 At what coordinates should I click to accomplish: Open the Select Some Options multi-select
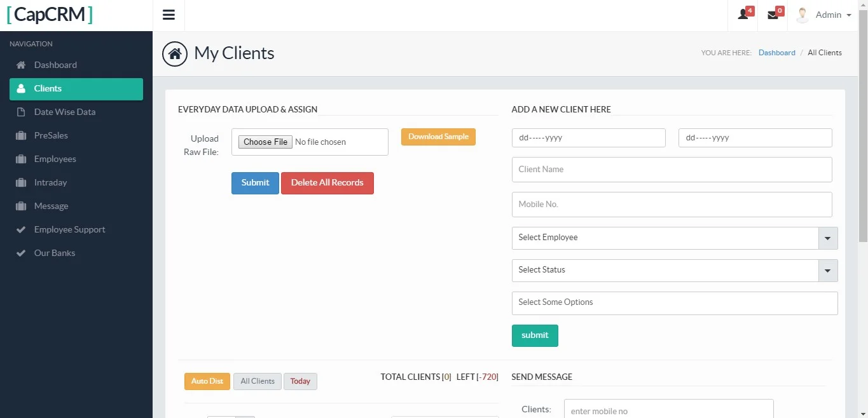(x=675, y=303)
